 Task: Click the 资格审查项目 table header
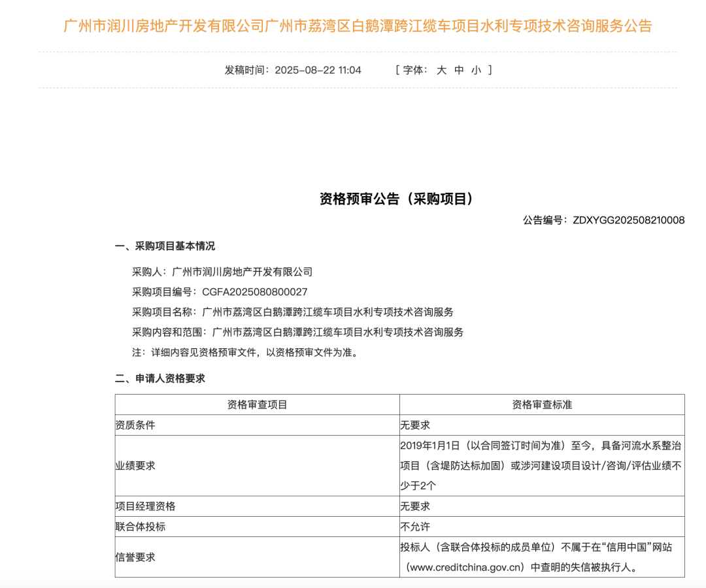tap(257, 405)
